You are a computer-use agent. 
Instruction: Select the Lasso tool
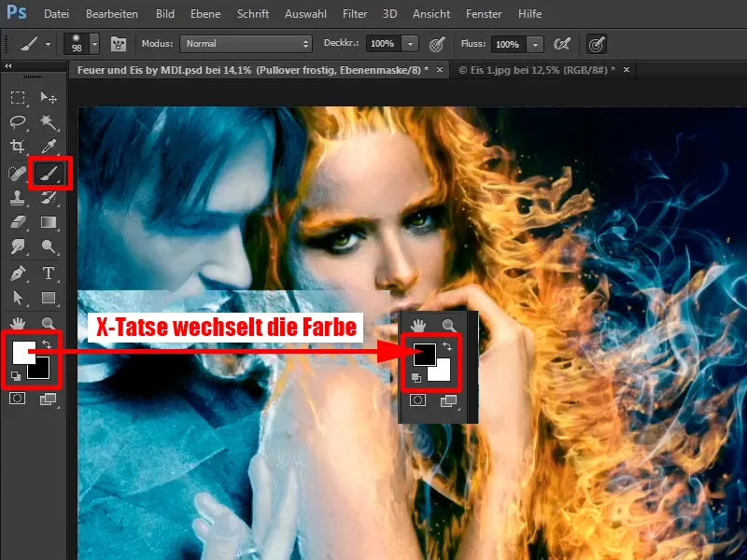click(18, 122)
